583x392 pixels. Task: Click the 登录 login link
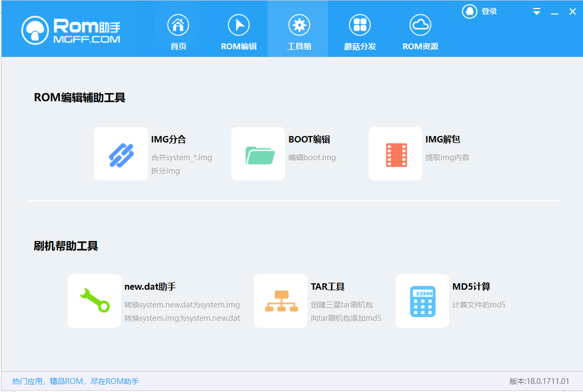tap(489, 11)
